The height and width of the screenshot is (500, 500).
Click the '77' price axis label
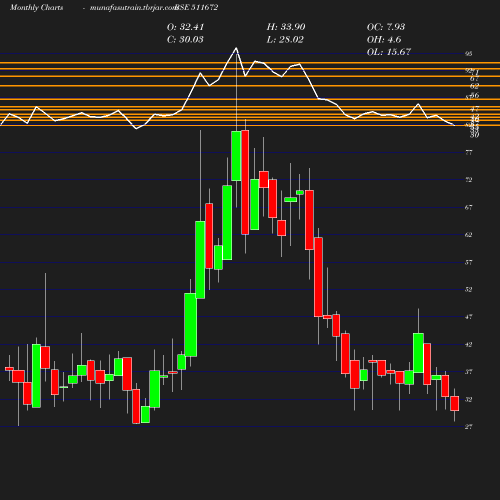click(469, 153)
